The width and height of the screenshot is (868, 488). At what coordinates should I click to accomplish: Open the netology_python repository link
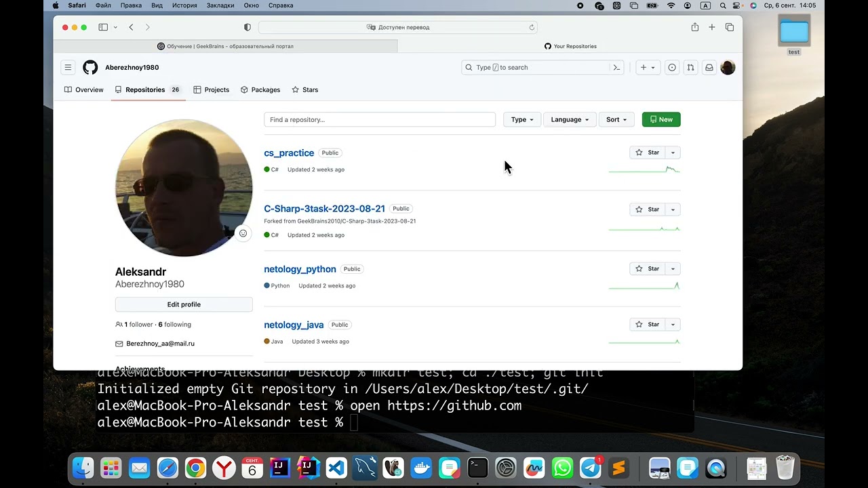click(300, 269)
